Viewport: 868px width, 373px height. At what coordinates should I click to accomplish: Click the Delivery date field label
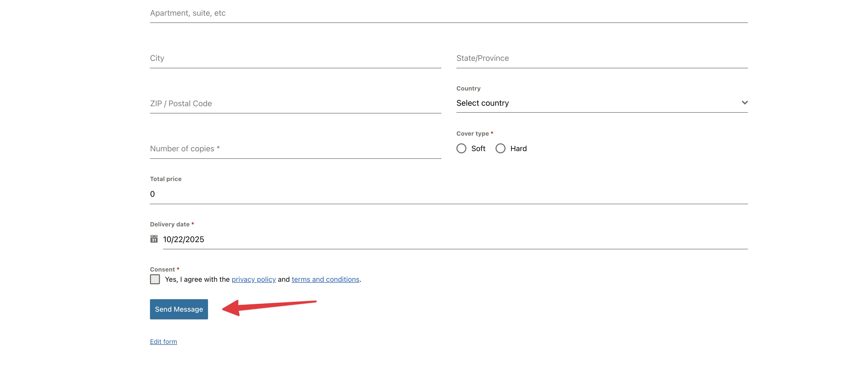169,224
